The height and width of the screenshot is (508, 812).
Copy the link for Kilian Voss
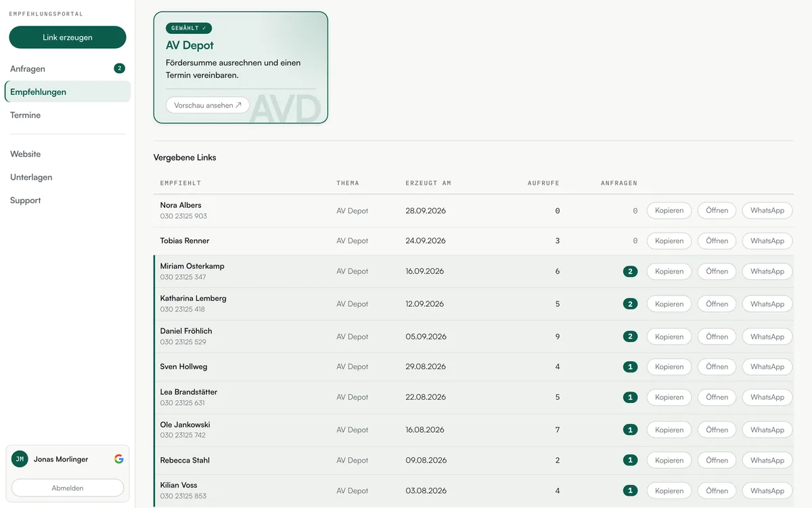pyautogui.click(x=669, y=491)
